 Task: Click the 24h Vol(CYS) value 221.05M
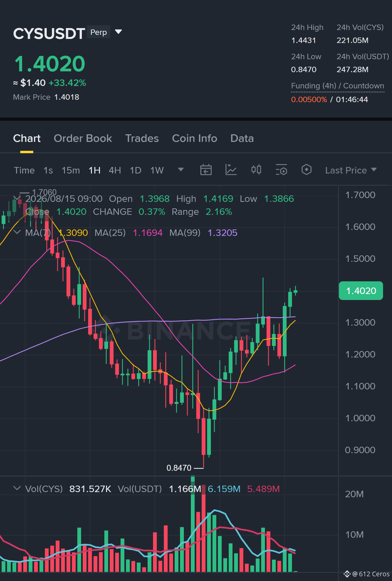point(353,41)
